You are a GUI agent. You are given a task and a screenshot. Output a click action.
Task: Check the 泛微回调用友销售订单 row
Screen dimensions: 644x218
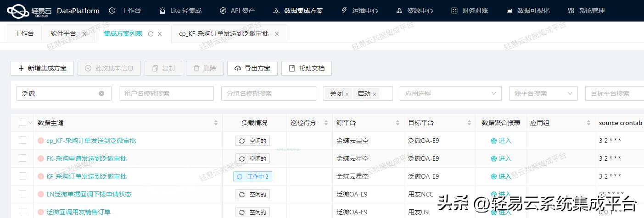tap(22, 212)
